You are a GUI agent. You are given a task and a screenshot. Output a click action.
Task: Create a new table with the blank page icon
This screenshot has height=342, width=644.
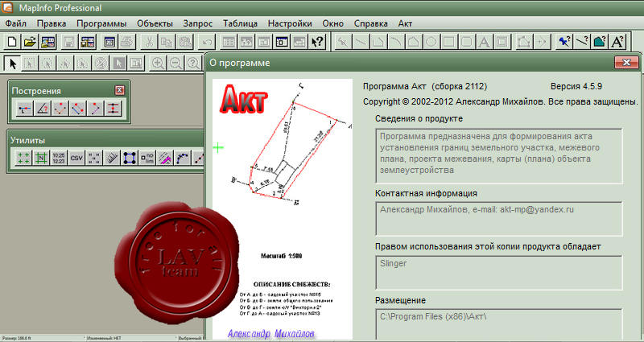coord(12,42)
